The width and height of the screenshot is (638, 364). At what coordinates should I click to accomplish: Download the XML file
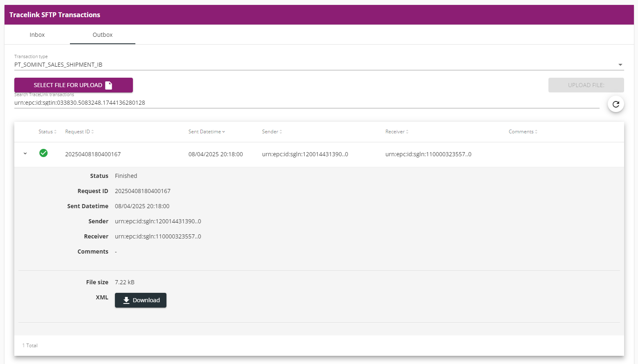click(x=141, y=300)
